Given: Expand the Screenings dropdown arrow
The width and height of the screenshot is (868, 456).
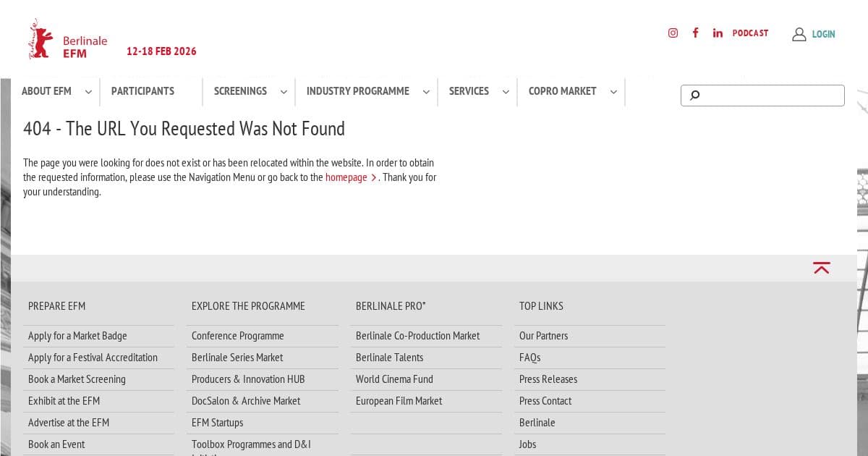Looking at the screenshot, I should click(284, 92).
